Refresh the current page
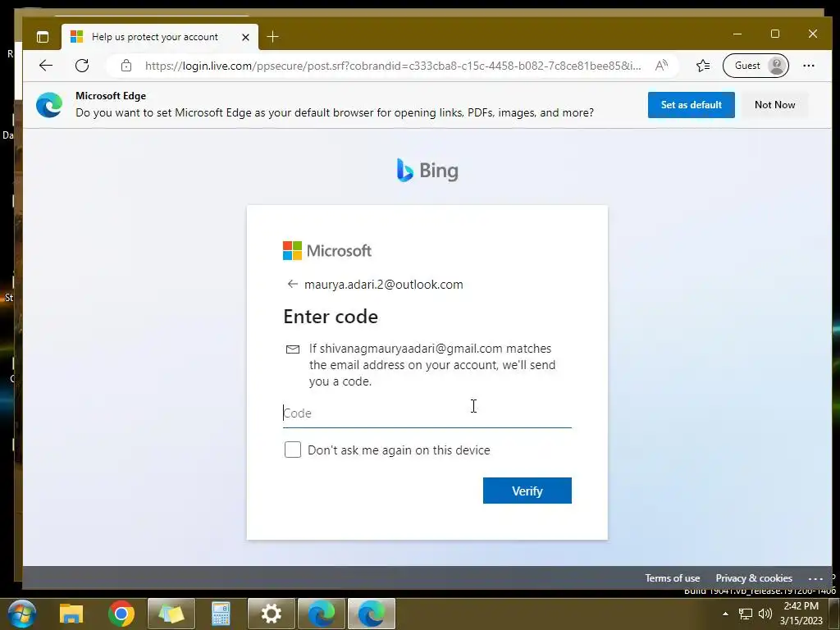 point(82,66)
